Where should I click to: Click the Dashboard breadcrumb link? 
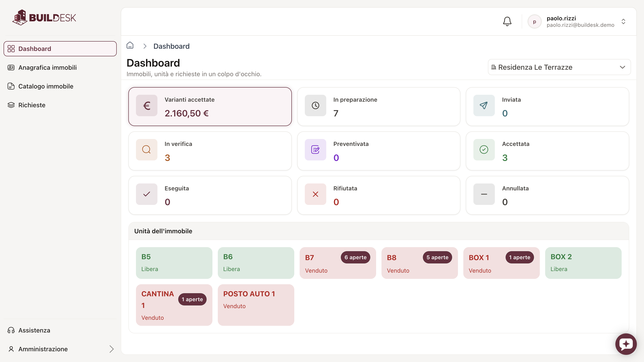point(171,46)
